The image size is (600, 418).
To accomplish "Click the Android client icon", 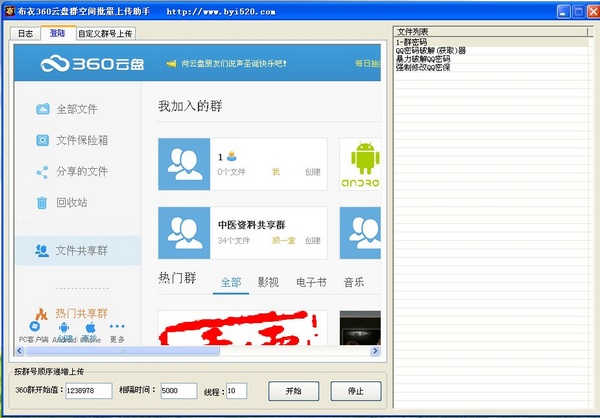I will coord(64,327).
